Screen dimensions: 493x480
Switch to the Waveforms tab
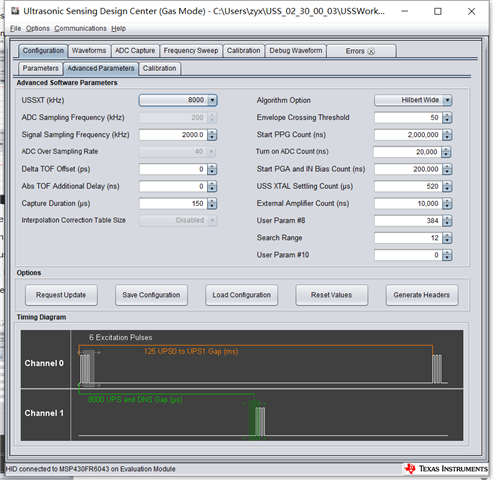click(x=89, y=51)
